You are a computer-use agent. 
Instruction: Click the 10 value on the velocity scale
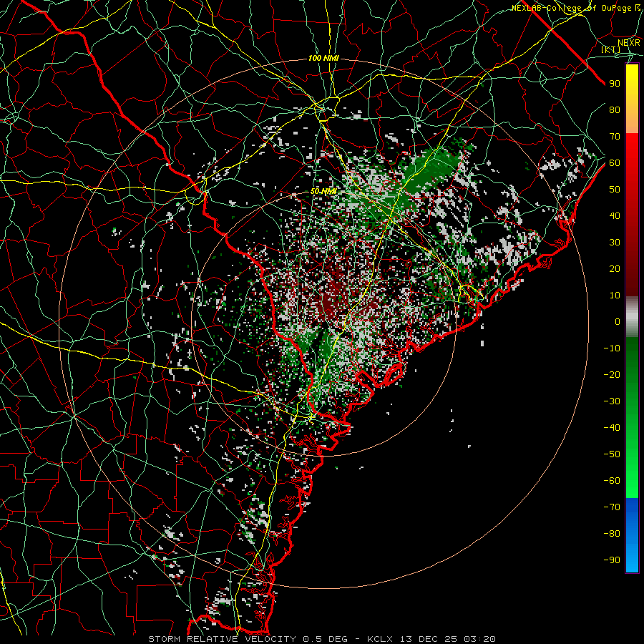pyautogui.click(x=615, y=296)
